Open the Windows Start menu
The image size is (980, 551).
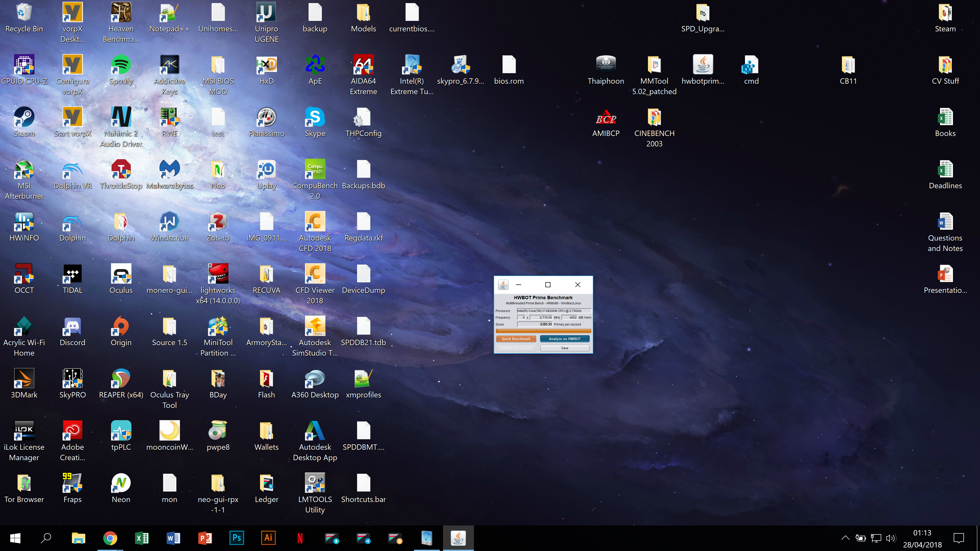[15, 538]
